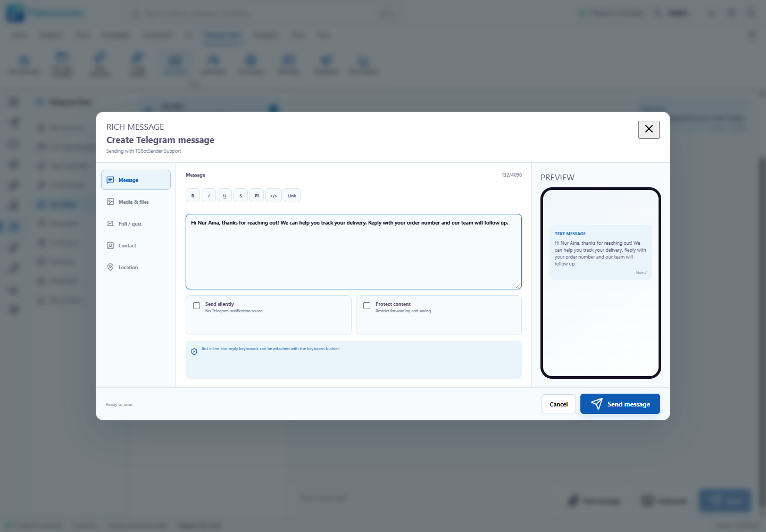Switch to the Media & files tab

tap(136, 202)
